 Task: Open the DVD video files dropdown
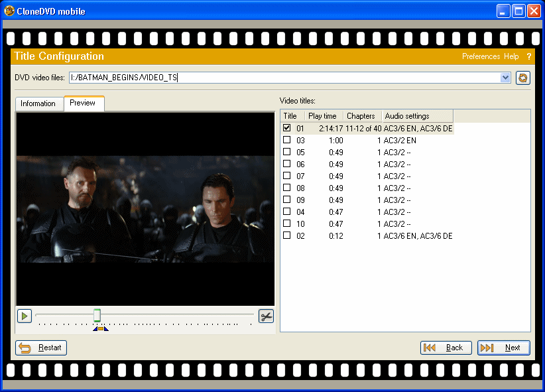[505, 78]
